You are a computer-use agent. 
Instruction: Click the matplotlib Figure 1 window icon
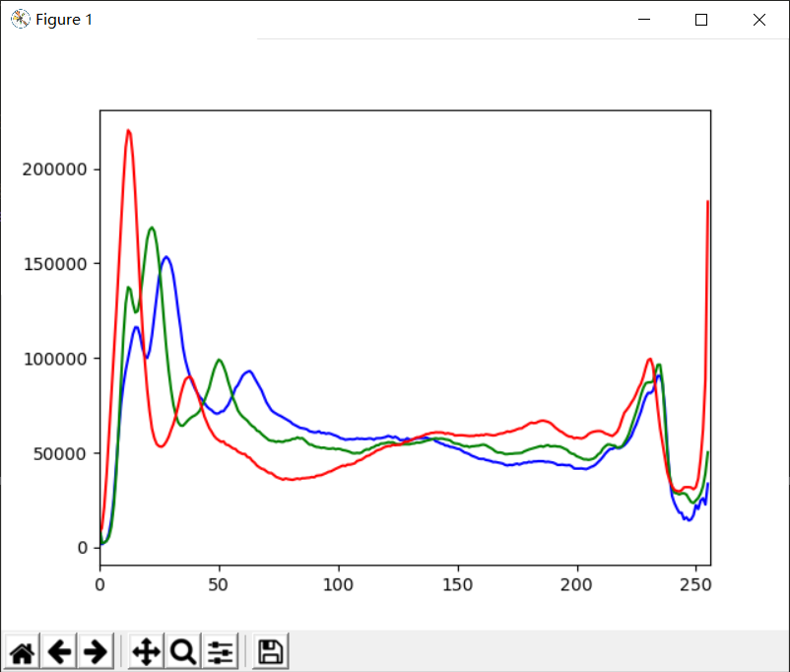(20, 19)
